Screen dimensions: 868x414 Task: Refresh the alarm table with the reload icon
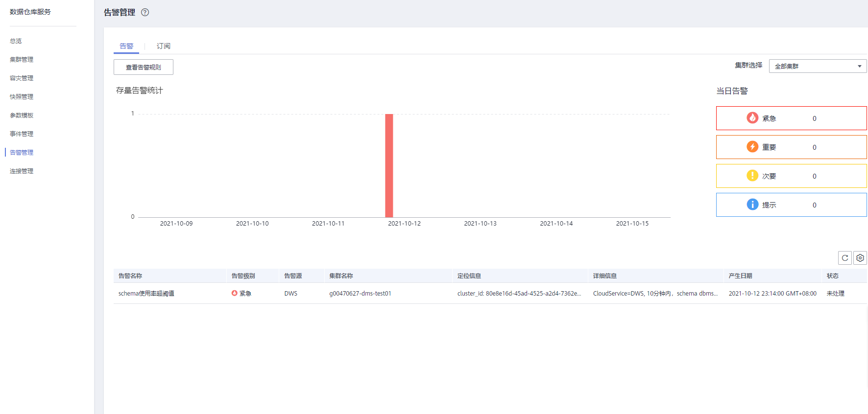pyautogui.click(x=845, y=258)
